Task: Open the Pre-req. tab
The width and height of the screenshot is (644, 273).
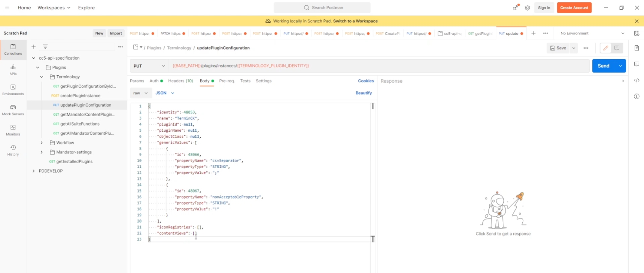Action: [227, 81]
